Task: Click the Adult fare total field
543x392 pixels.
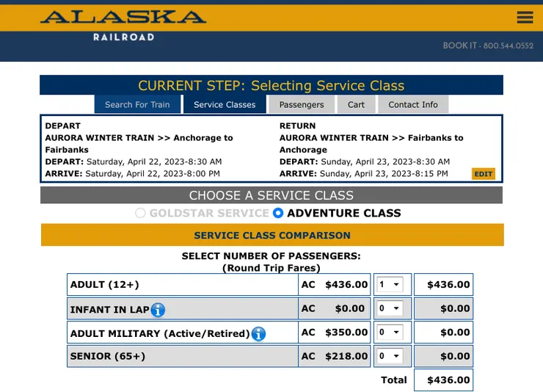Action: (x=444, y=285)
